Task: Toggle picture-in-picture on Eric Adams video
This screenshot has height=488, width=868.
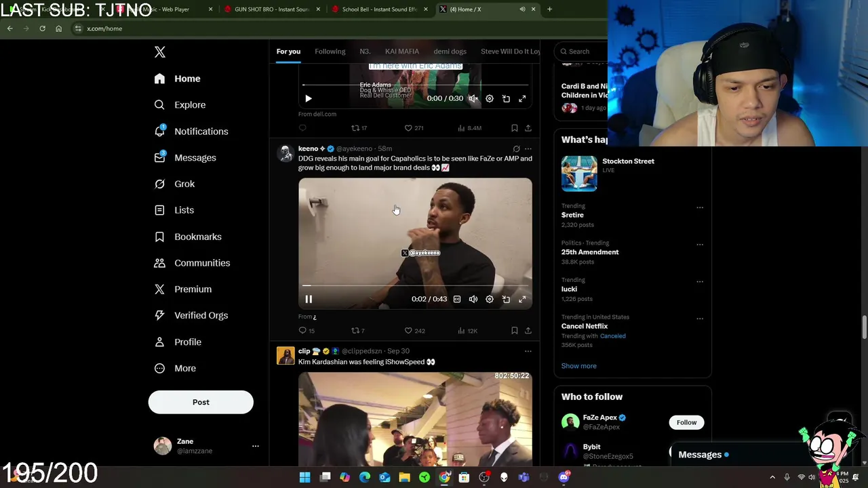Action: [x=506, y=99]
